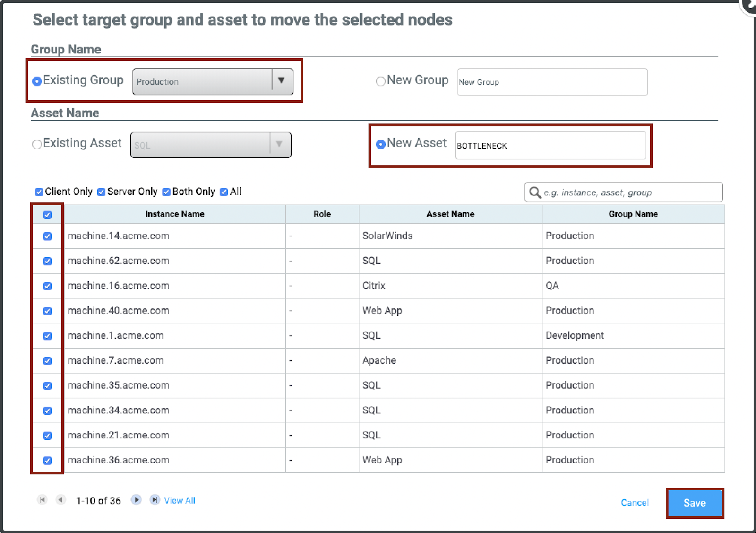Uncheck machine.16.acme.com row checkbox
Screen dimensions: 756x533
point(47,286)
